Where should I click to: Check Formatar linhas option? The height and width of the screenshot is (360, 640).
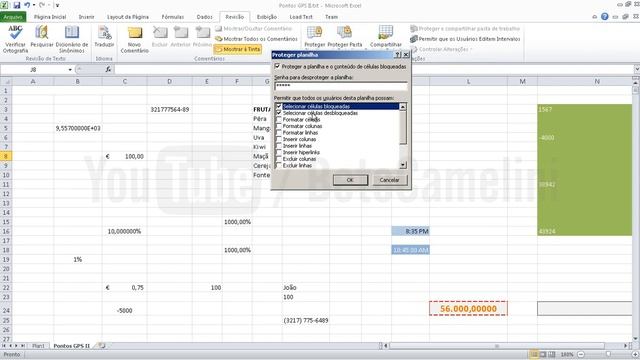click(x=279, y=133)
